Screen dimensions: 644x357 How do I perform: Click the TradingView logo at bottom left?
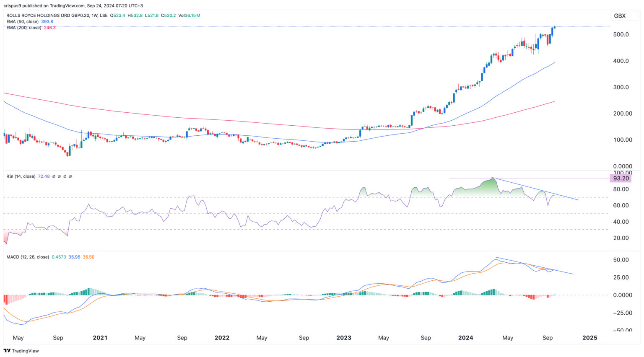(22, 351)
